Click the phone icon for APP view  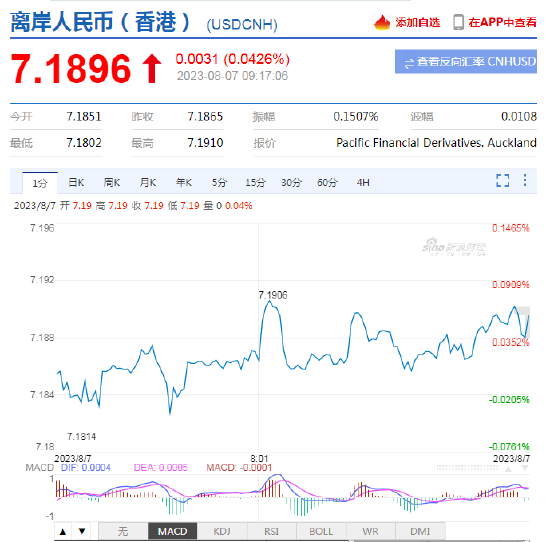(x=458, y=22)
